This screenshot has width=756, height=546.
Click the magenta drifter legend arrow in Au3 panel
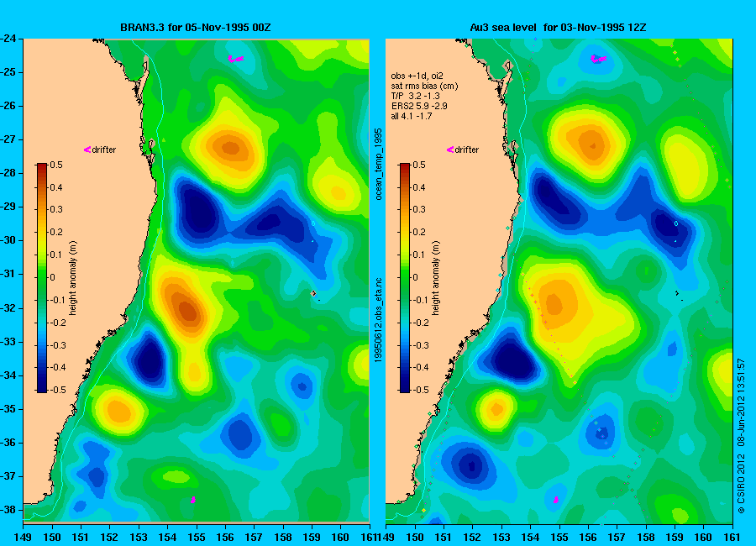pos(450,150)
